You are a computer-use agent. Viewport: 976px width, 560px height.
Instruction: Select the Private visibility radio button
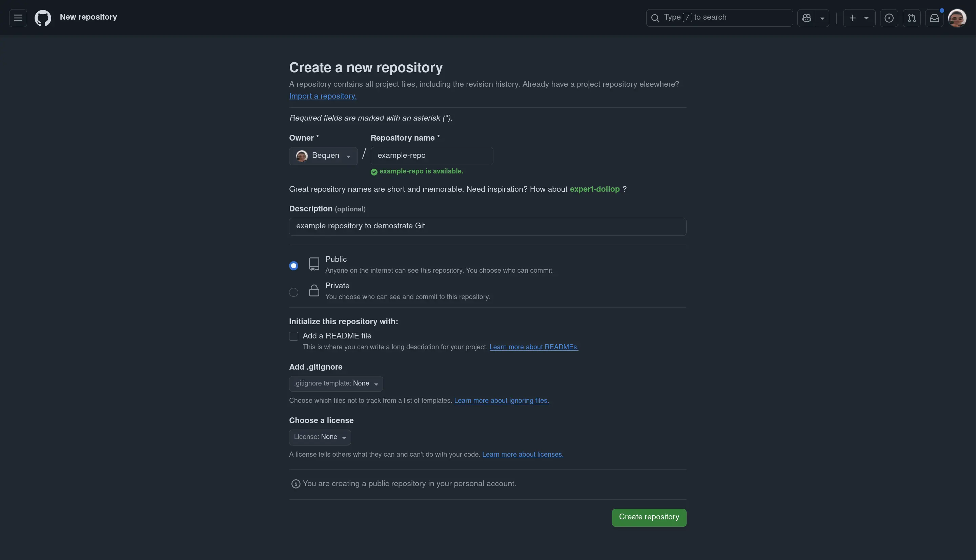coord(293,292)
